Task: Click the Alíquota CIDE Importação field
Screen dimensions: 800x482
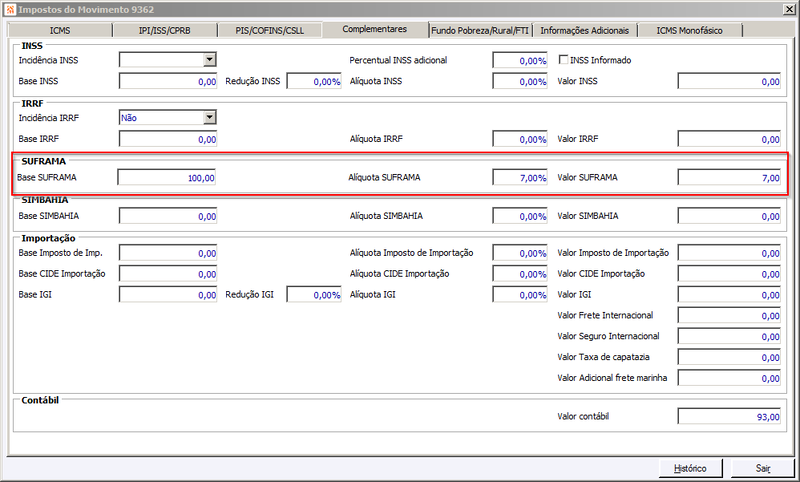Action: tap(520, 273)
